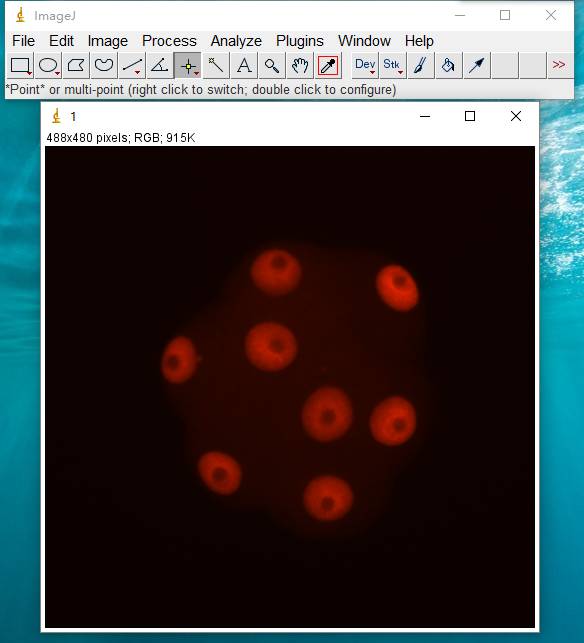Pick the Freehand selection tool
The height and width of the screenshot is (643, 584).
[104, 65]
